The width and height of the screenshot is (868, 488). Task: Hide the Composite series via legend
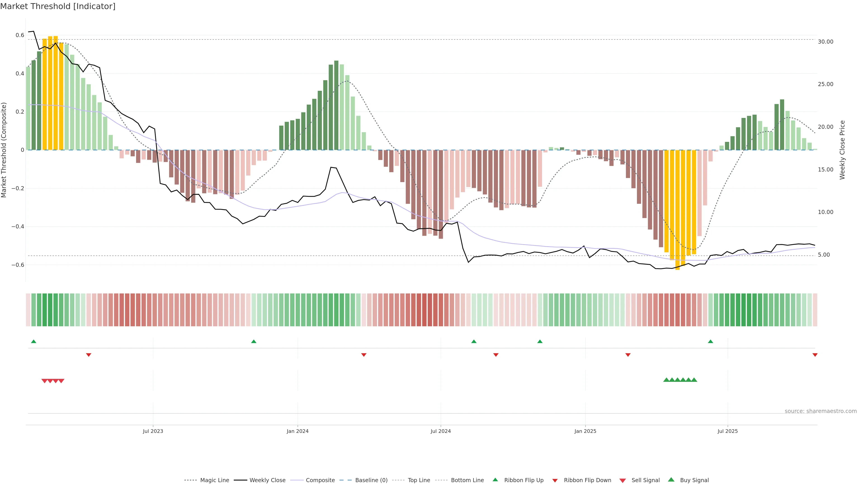tap(320, 480)
